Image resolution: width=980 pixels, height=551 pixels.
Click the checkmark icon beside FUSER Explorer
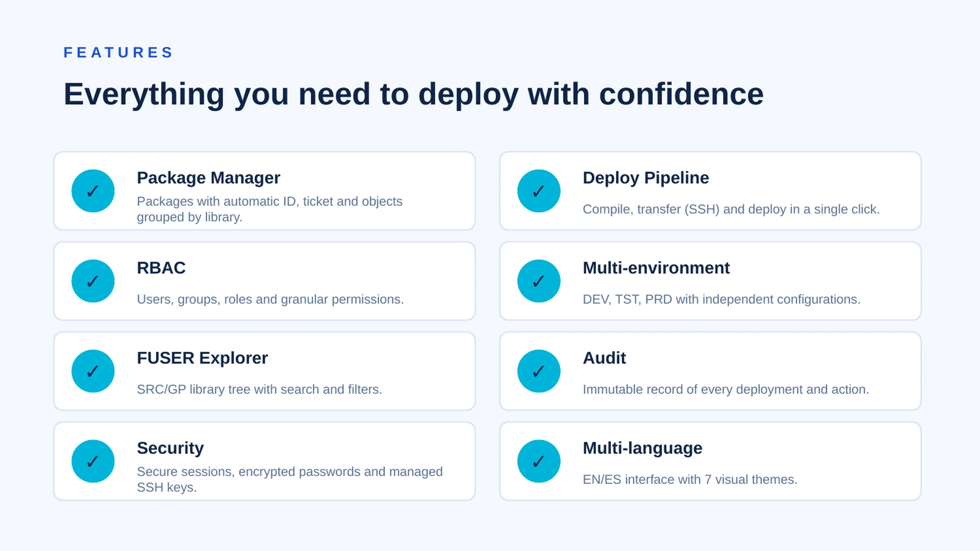(x=93, y=371)
